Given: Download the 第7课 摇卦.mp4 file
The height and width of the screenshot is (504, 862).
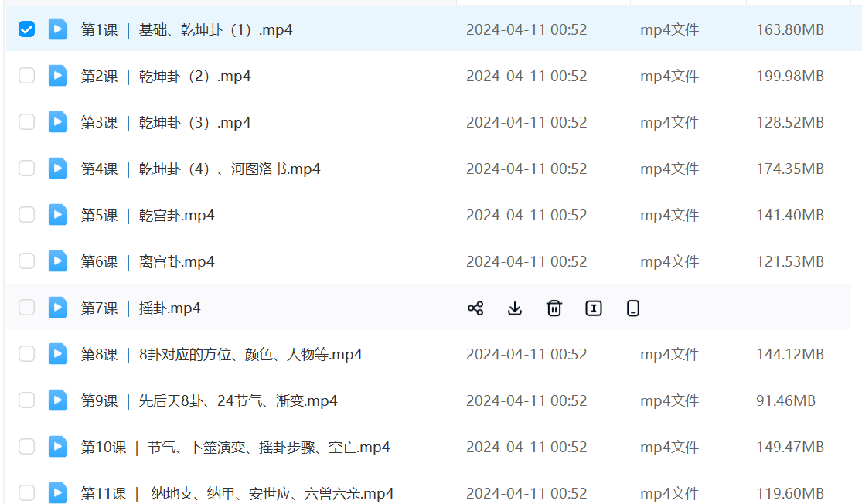Looking at the screenshot, I should pos(515,308).
